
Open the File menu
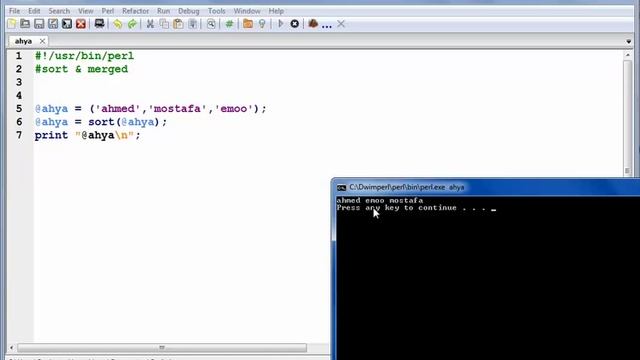pyautogui.click(x=14, y=11)
